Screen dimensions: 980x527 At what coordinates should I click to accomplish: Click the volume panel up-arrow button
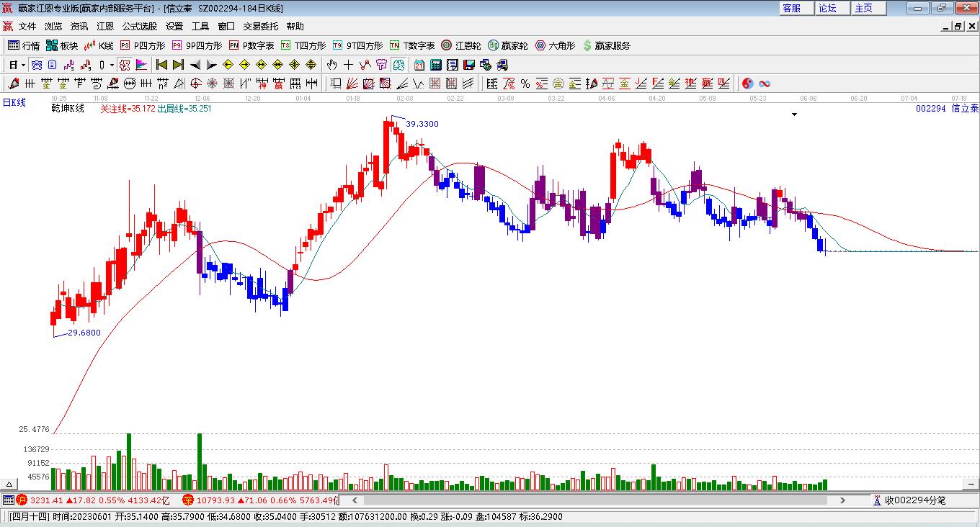tap(10, 484)
